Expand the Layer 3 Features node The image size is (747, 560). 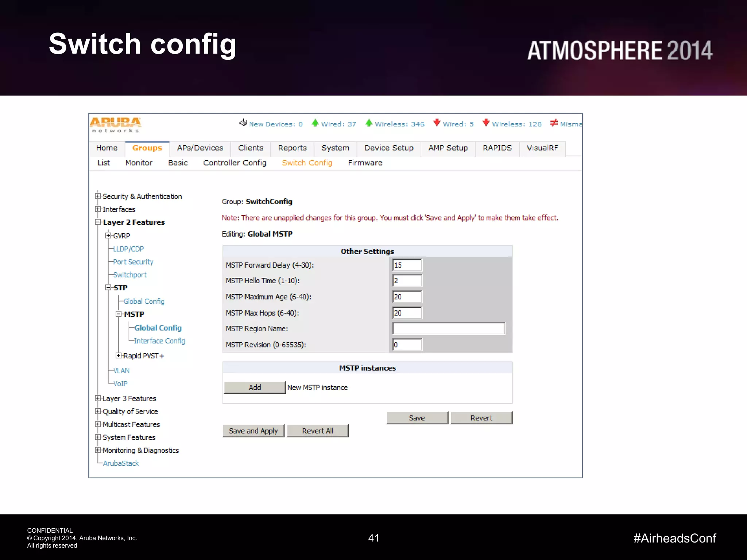98,398
